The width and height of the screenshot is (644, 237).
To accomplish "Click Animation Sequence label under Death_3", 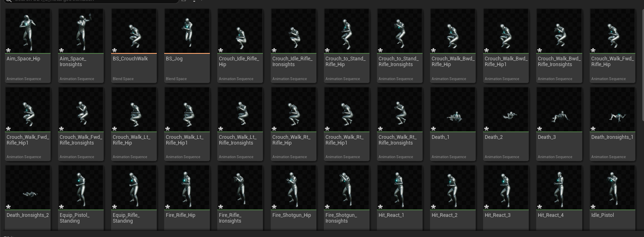I will (555, 157).
